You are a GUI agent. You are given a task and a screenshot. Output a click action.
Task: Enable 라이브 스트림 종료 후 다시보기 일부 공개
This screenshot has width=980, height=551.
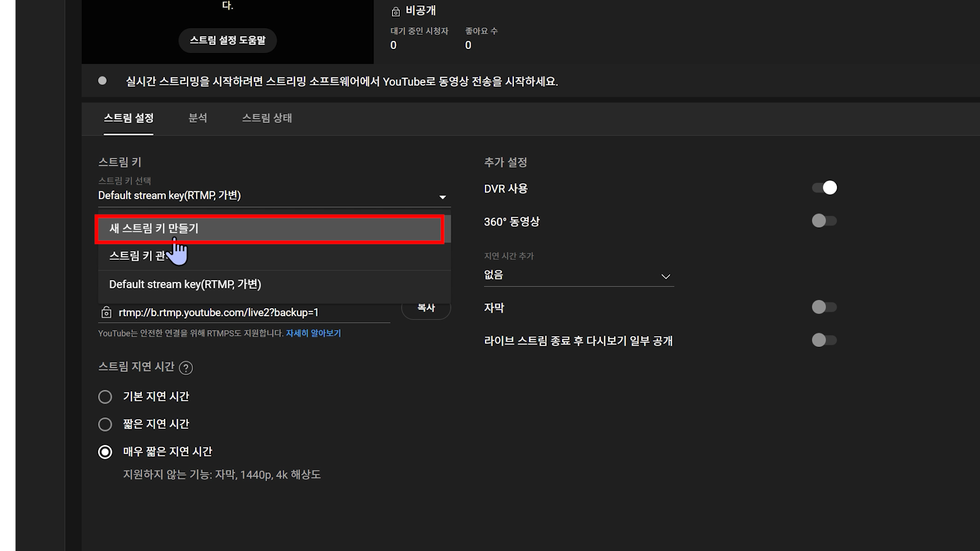click(824, 340)
